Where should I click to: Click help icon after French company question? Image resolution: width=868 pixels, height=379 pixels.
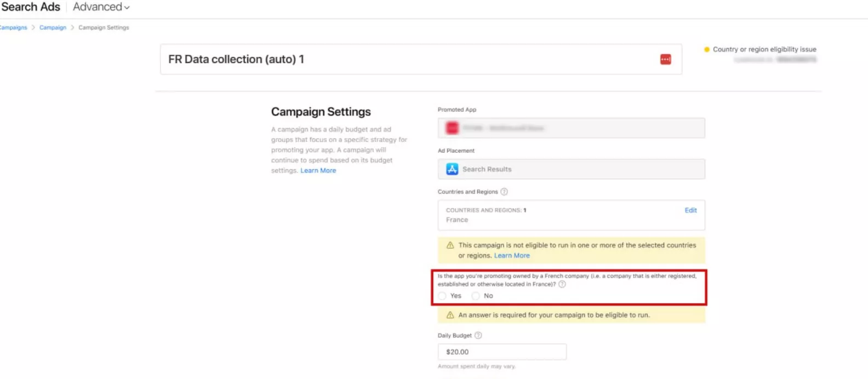562,284
